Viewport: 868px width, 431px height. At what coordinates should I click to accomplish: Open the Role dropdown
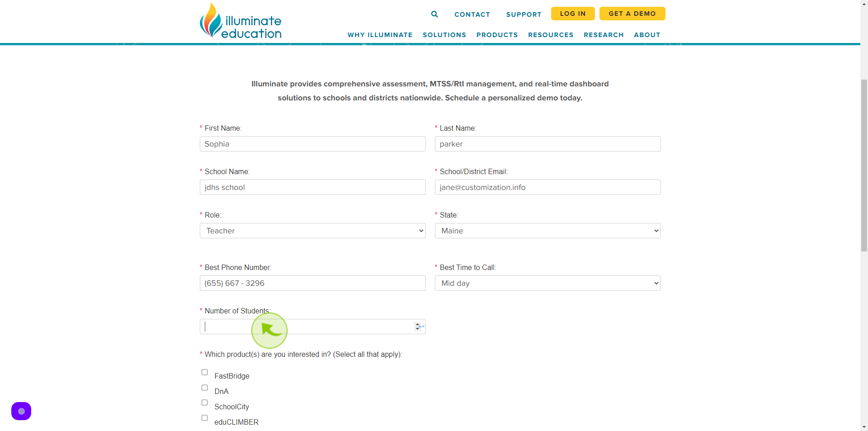pos(313,231)
